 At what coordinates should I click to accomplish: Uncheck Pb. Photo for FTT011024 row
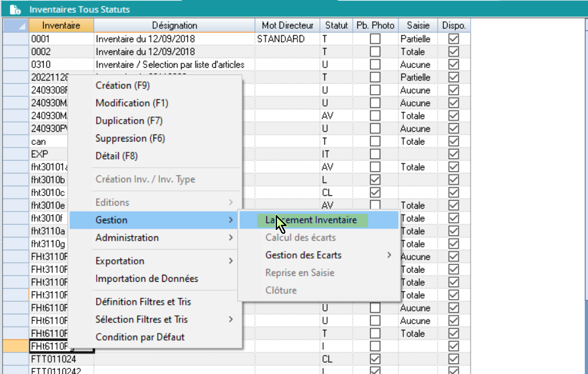tap(375, 359)
